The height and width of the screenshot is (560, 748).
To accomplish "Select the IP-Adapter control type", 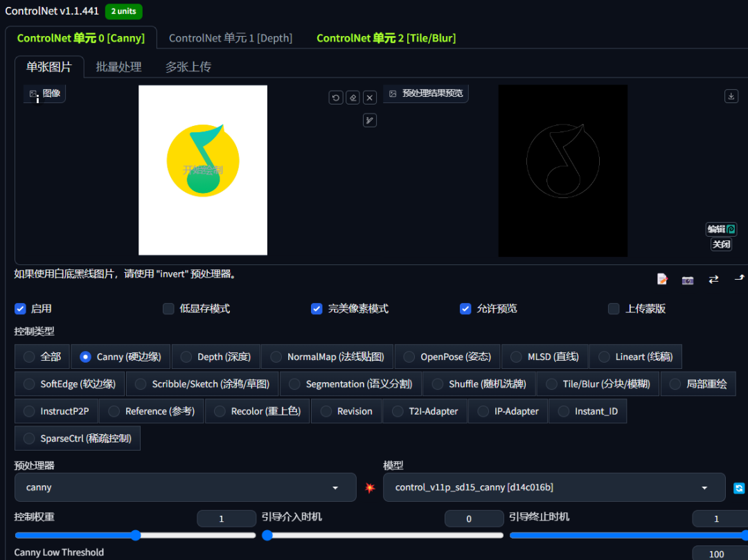I will click(x=508, y=410).
